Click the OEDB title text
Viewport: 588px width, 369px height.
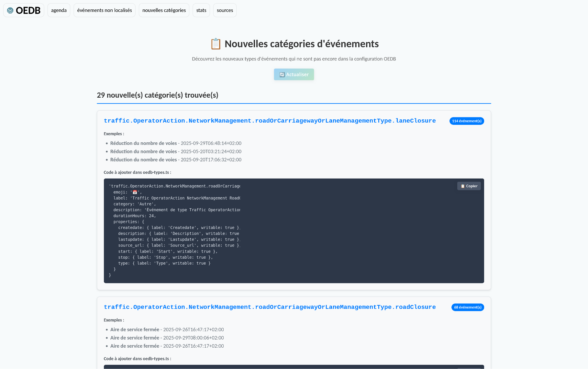tap(28, 10)
